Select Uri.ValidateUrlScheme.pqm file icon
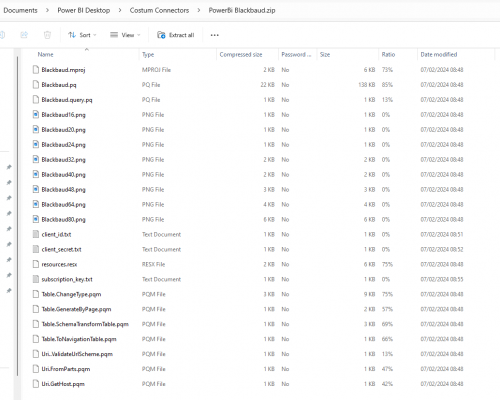 (36, 354)
